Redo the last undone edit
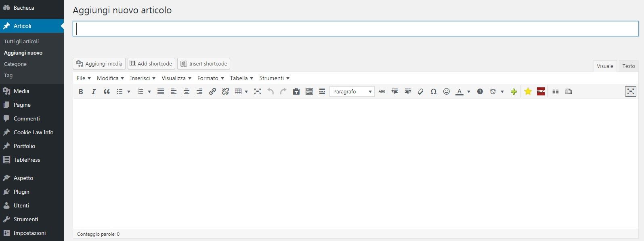This screenshot has height=241, width=644. (x=283, y=91)
